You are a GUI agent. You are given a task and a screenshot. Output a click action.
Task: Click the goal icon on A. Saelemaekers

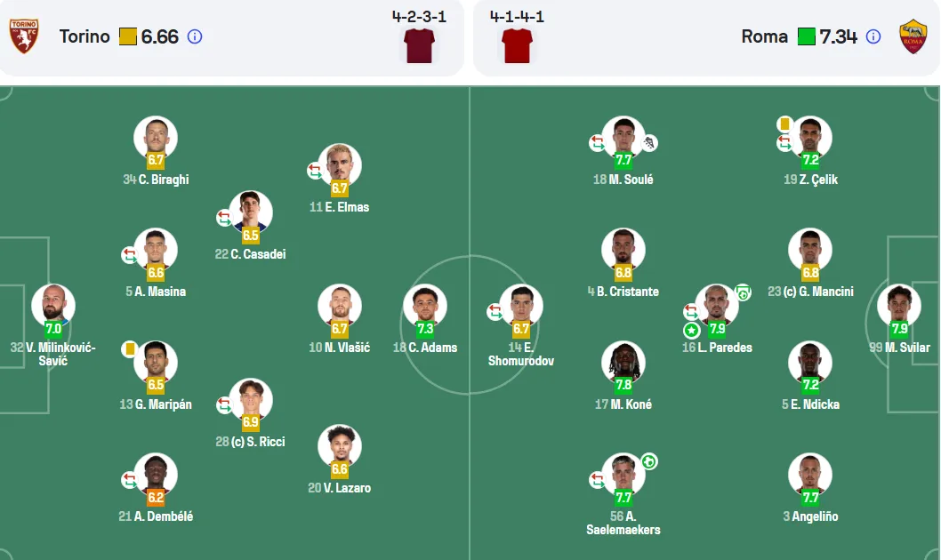click(x=649, y=461)
